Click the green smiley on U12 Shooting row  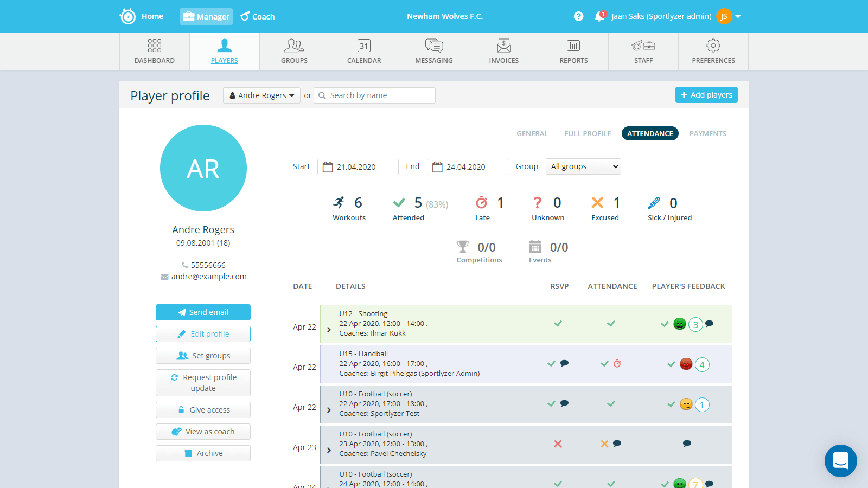pyautogui.click(x=679, y=324)
